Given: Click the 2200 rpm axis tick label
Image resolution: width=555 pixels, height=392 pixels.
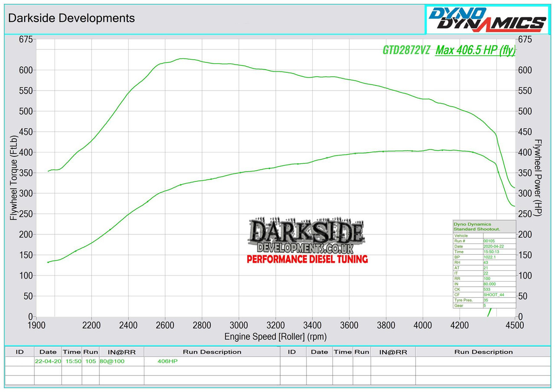Looking at the screenshot, I should 91,325.
